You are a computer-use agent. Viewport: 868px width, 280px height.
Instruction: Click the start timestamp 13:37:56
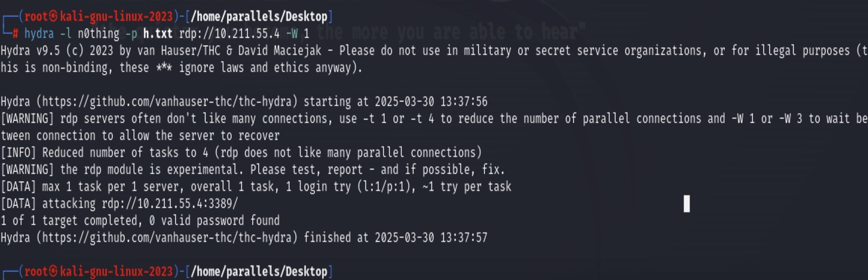464,101
